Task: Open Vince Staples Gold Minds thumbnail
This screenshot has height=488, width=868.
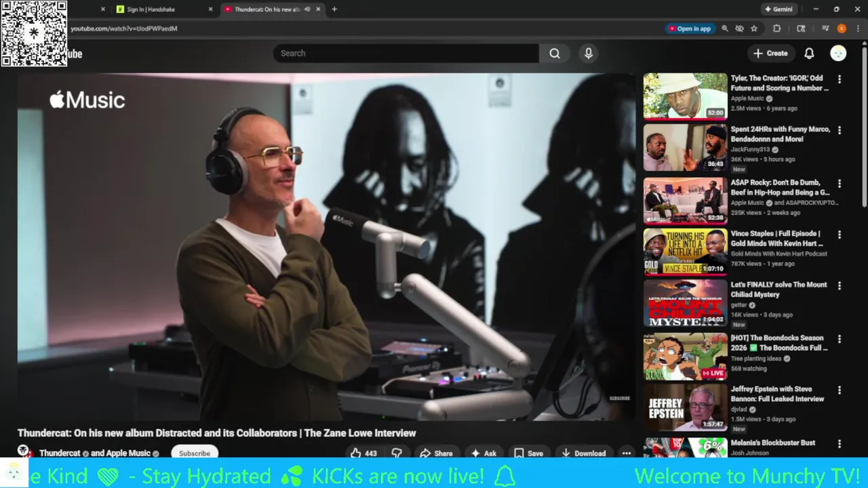Action: click(x=685, y=252)
